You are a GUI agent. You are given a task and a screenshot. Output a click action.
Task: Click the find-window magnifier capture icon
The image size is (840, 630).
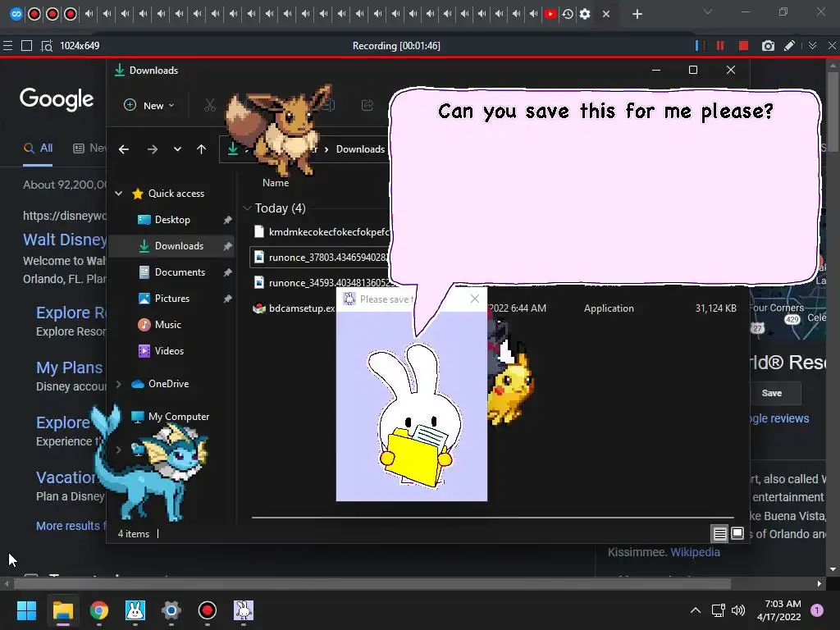tap(47, 46)
